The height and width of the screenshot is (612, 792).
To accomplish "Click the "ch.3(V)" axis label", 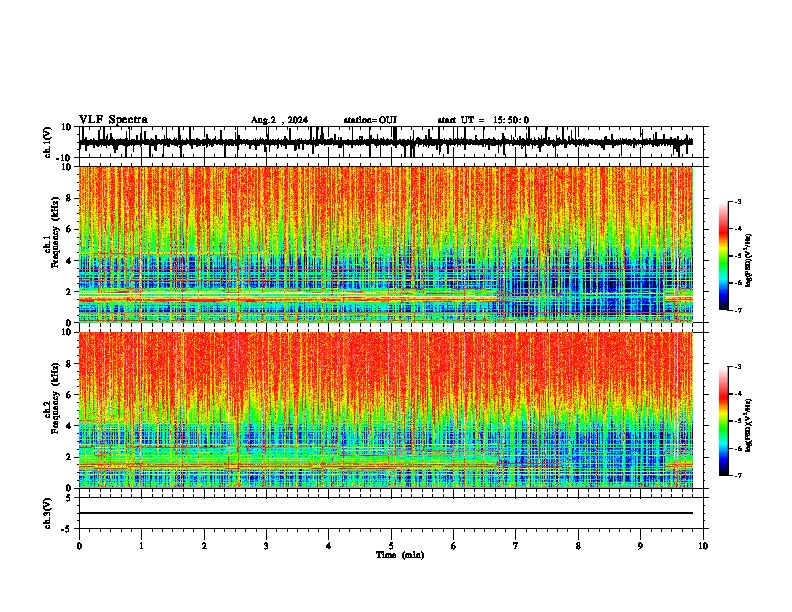I will point(47,513).
